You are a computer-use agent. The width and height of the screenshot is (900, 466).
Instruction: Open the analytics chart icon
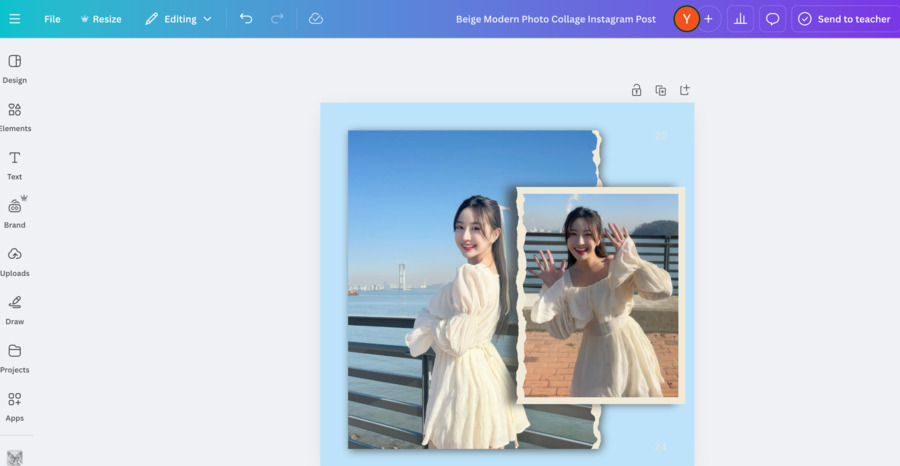[x=740, y=19]
